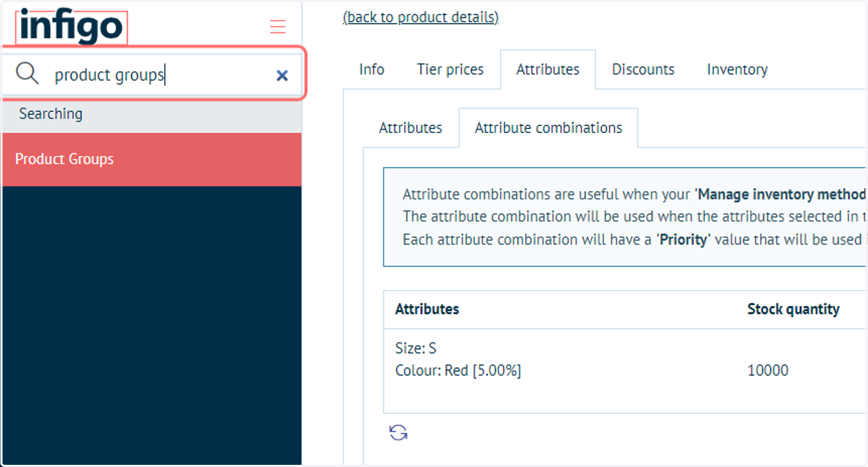868x467 pixels.
Task: Open the Inventory tab
Action: [738, 69]
